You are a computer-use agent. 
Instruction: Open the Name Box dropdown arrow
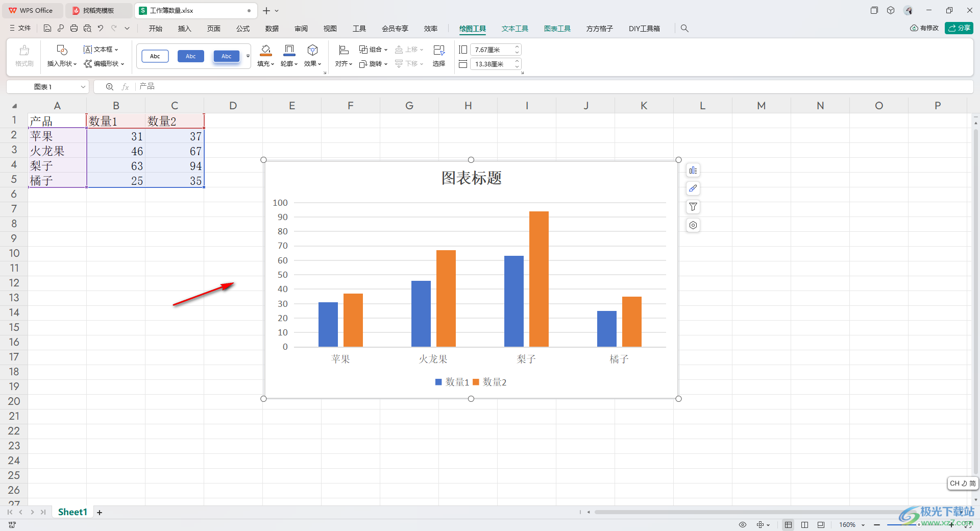(x=83, y=87)
